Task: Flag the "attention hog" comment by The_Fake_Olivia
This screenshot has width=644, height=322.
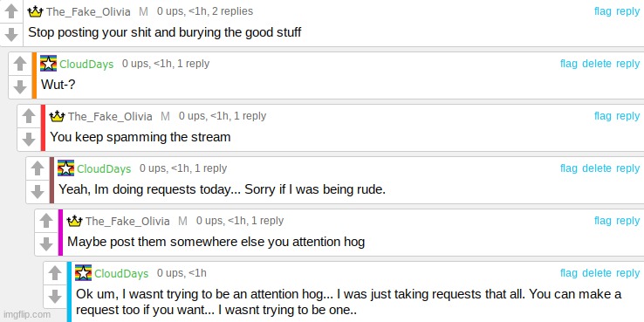Action: click(x=602, y=221)
